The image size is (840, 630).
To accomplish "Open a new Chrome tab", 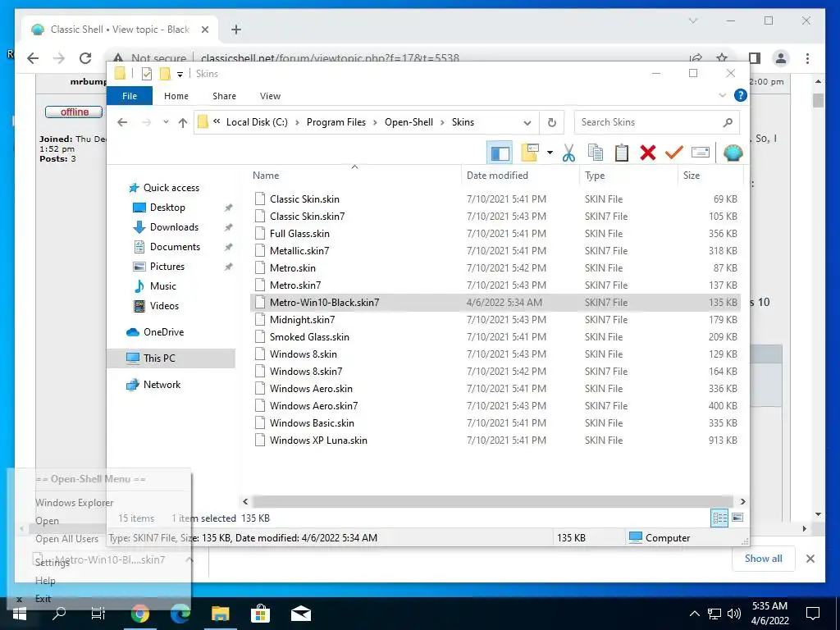I will coord(235,30).
